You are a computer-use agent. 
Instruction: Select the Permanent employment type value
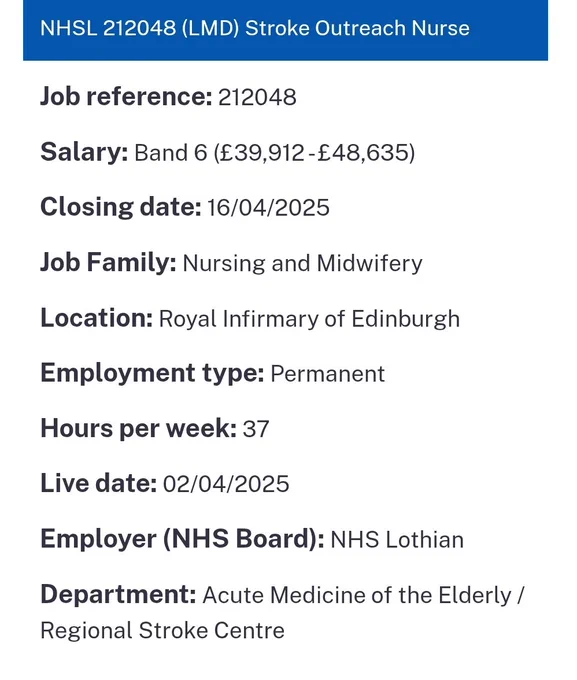click(x=328, y=374)
